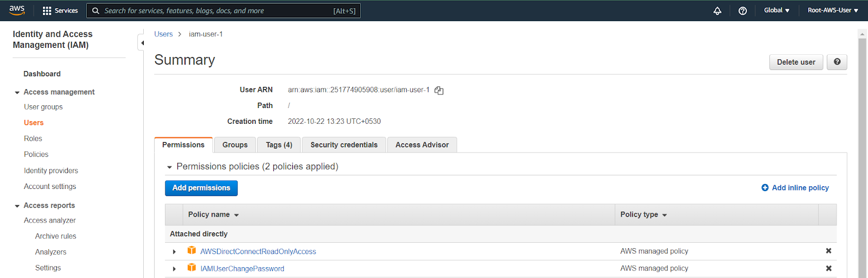Detach AWSDirectConnectReadOnlyAccess with X icon
This screenshot has width=868, height=278.
828,251
